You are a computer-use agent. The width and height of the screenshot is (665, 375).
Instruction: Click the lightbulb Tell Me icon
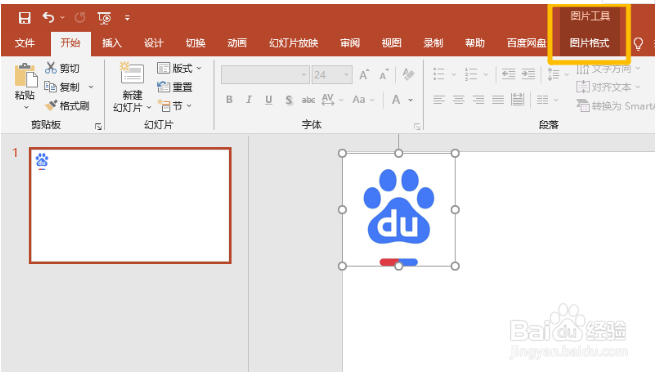point(638,43)
